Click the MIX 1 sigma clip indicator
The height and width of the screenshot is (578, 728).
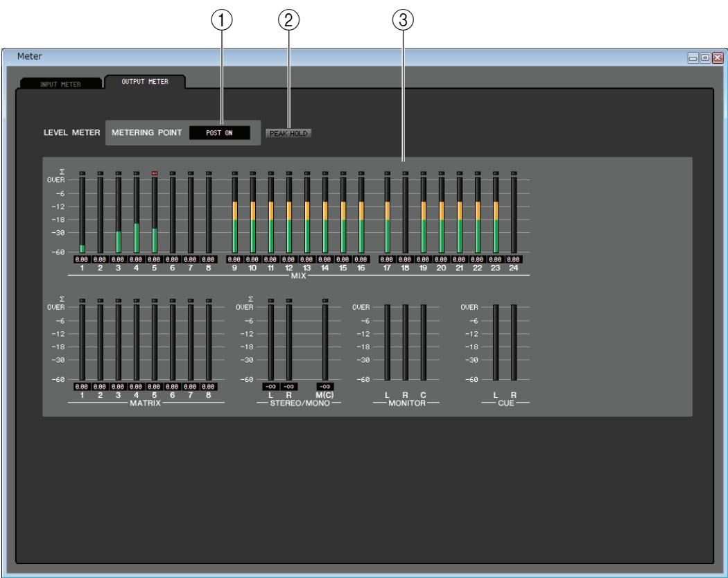coord(83,173)
